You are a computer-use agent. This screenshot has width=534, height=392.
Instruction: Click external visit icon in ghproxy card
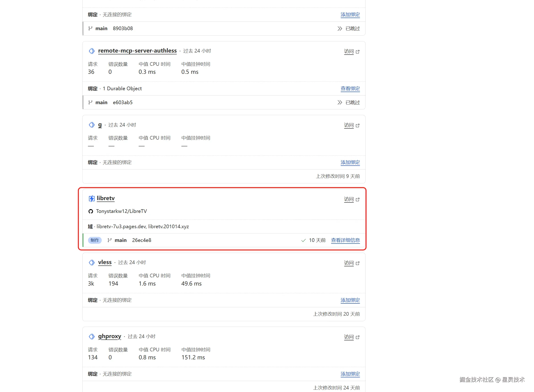358,337
